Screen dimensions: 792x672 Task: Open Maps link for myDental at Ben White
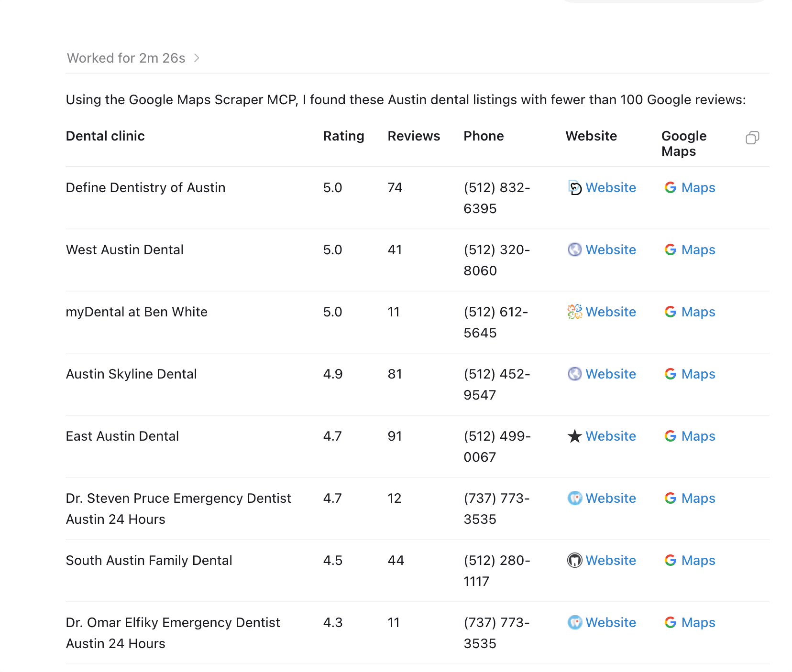pyautogui.click(x=698, y=312)
